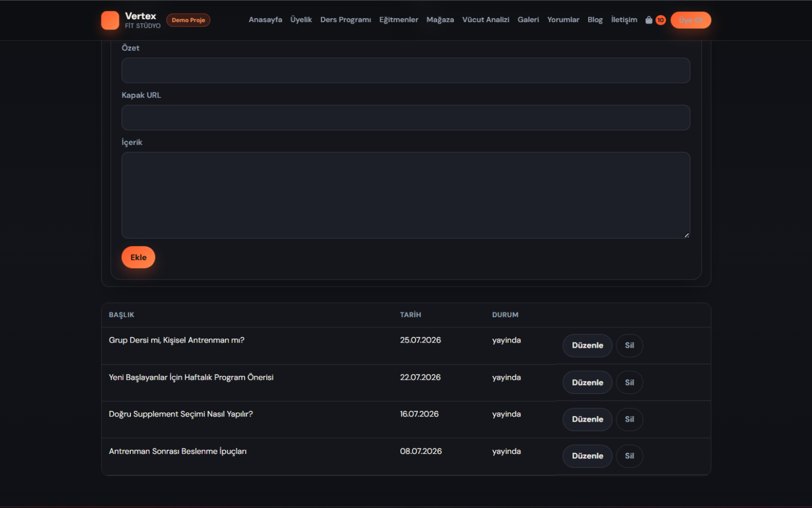Click the Demo Proje badge

[188, 20]
